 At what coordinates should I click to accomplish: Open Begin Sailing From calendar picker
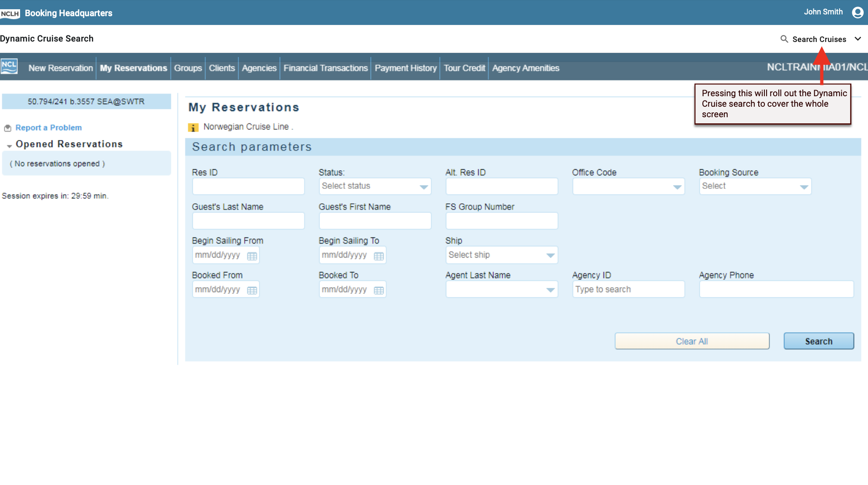pos(252,256)
